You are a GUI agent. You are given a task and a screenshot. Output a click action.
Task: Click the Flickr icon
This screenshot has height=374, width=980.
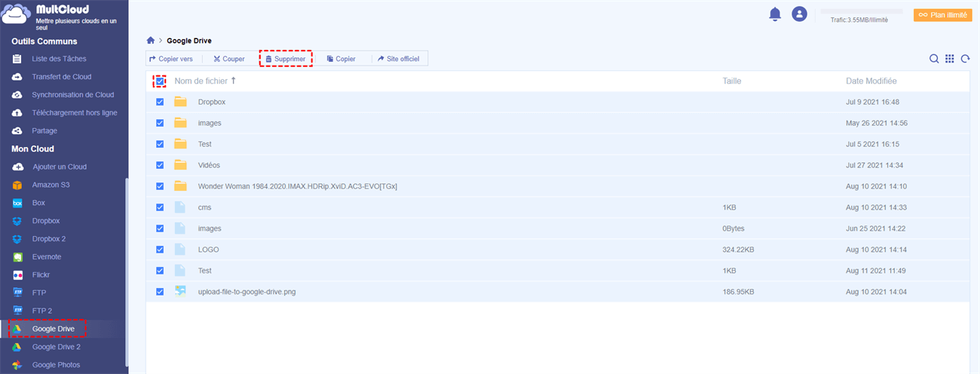tap(17, 275)
